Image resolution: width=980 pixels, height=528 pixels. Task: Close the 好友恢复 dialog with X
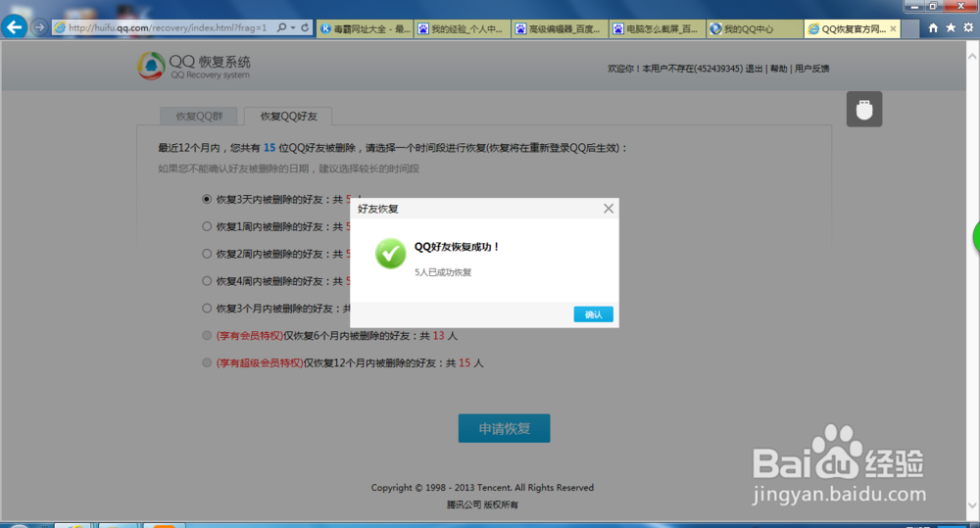tap(609, 209)
